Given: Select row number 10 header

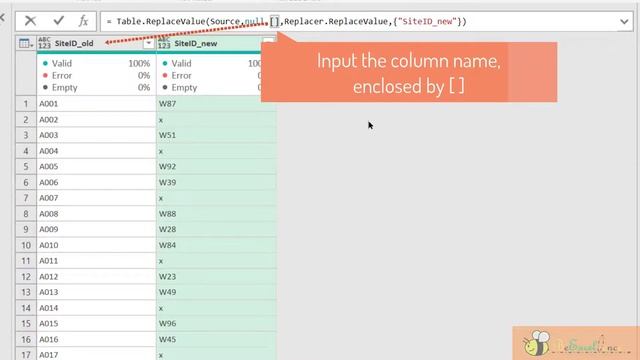Looking at the screenshot, I should (26, 245).
